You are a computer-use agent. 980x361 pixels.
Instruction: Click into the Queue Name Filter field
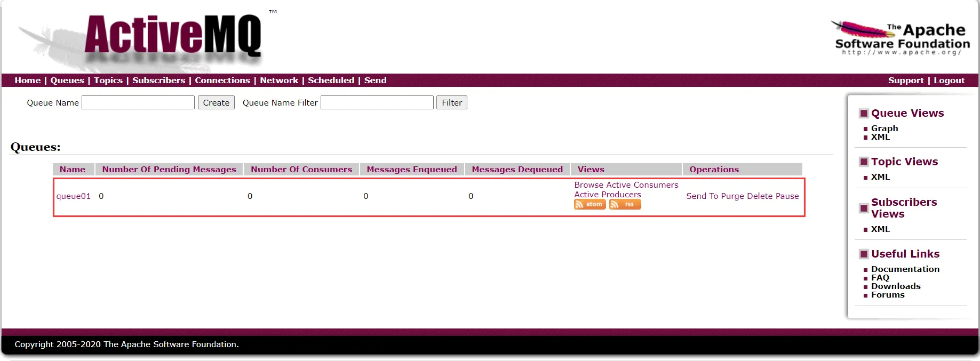point(377,103)
